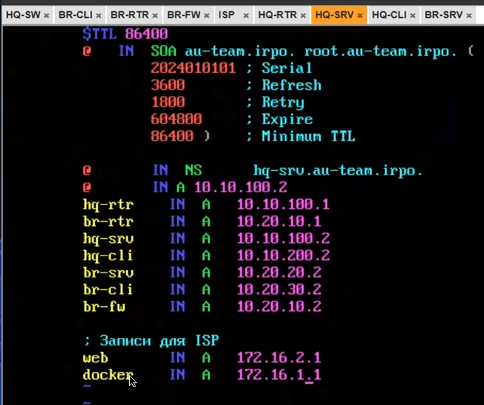The image size is (484, 405).
Task: Close the HQ-CLI tab
Action: 413,16
